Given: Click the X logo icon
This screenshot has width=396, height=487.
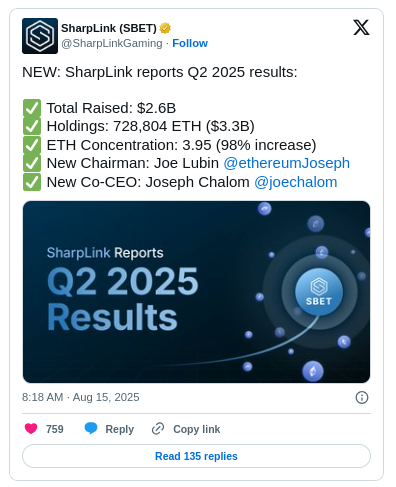Looking at the screenshot, I should pyautogui.click(x=361, y=27).
